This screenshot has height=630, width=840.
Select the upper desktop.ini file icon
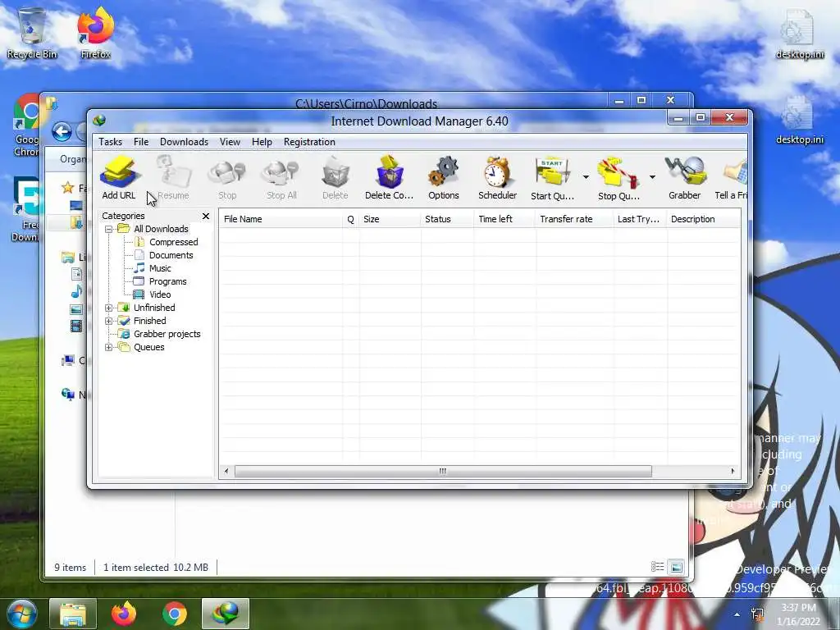[x=799, y=34]
